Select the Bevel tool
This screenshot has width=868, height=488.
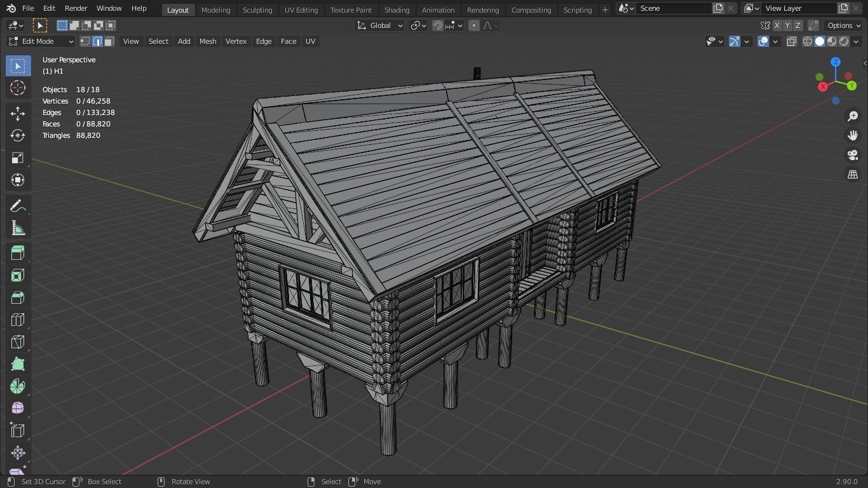pos(18,297)
